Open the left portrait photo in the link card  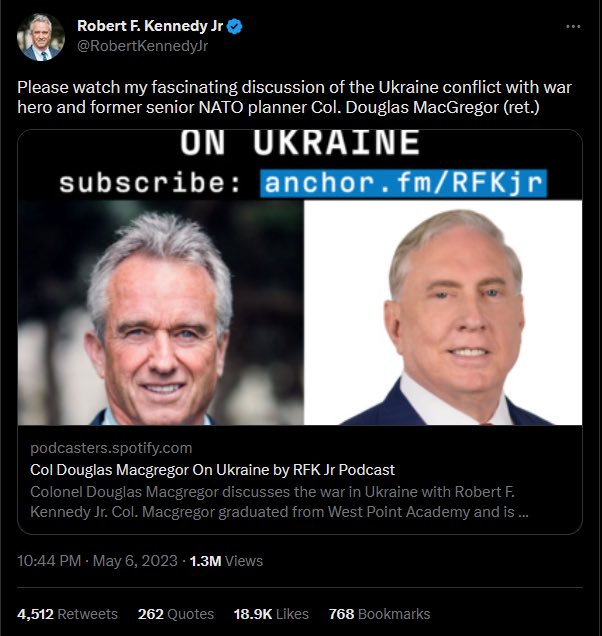coord(160,313)
